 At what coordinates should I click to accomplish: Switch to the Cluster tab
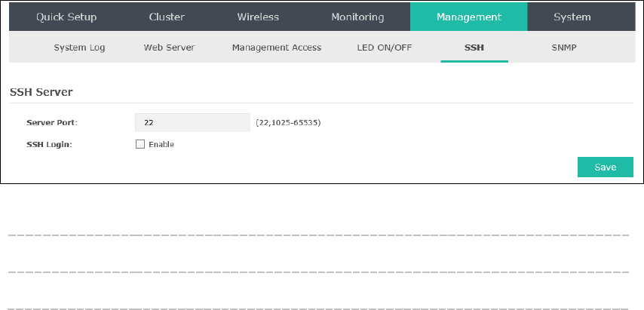(x=167, y=17)
